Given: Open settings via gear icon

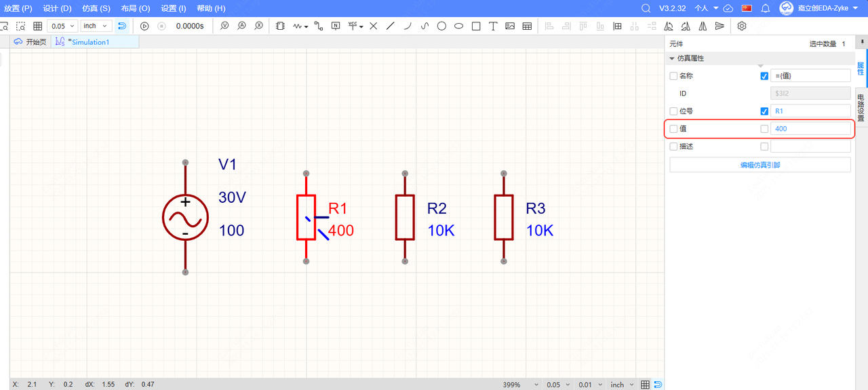Looking at the screenshot, I should (x=742, y=26).
